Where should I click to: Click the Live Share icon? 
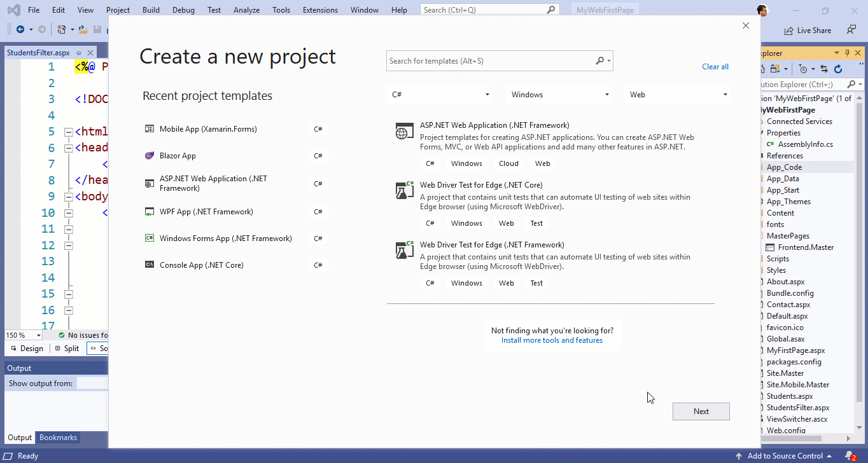(x=789, y=31)
